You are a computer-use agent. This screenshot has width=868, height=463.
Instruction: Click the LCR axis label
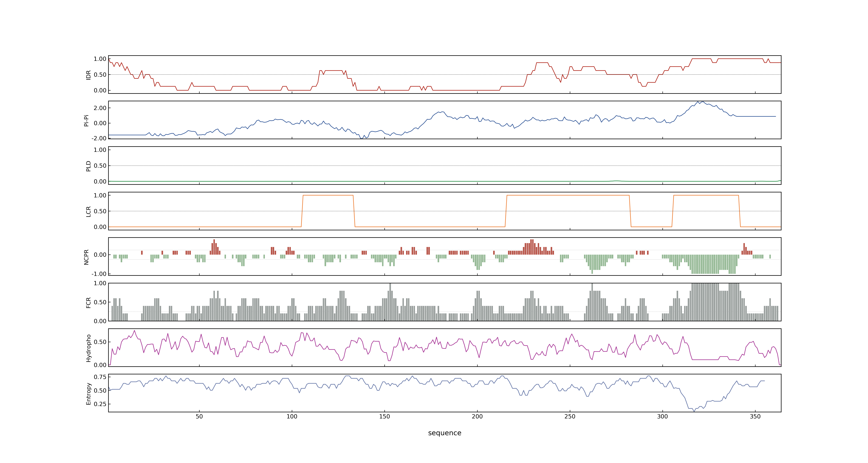tap(88, 211)
